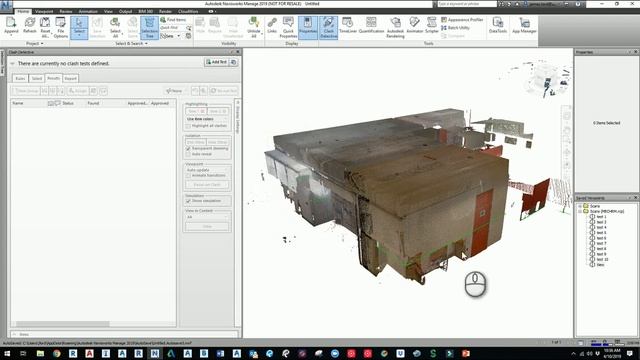The height and width of the screenshot is (360, 640).
Task: Open Reset All in Project group
Action: coord(45,27)
